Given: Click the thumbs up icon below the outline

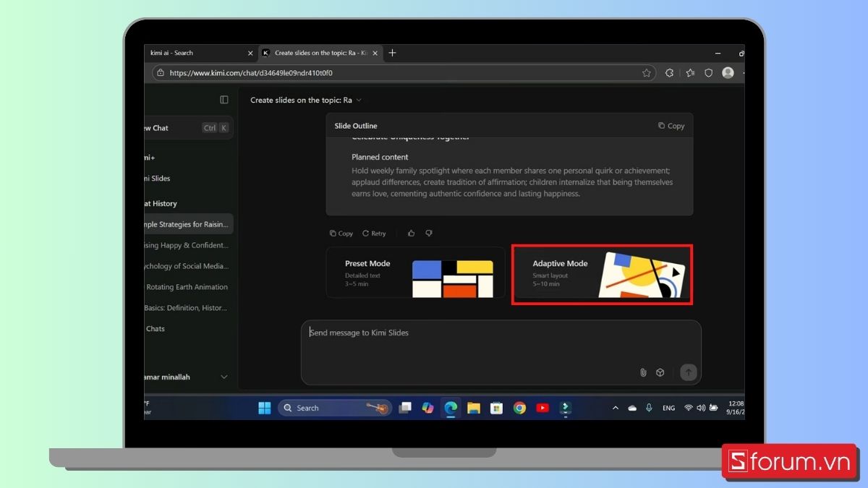Looking at the screenshot, I should click(x=412, y=234).
